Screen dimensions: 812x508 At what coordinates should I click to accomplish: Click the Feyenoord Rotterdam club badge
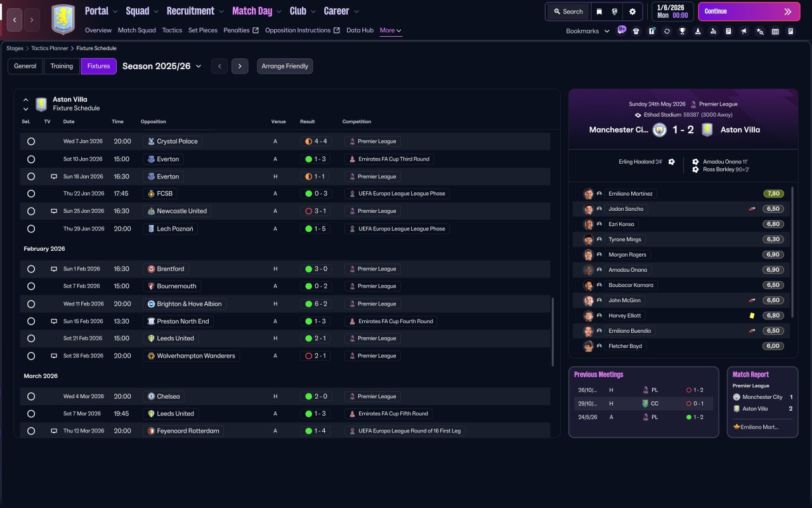(151, 431)
